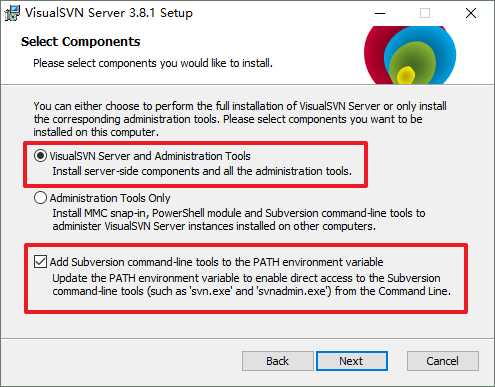Choose the Administration Tools Only radio button
This screenshot has height=387, width=495.
tap(40, 198)
